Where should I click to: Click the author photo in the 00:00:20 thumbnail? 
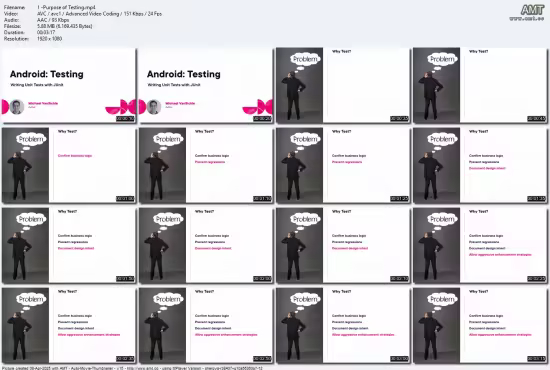(154, 107)
